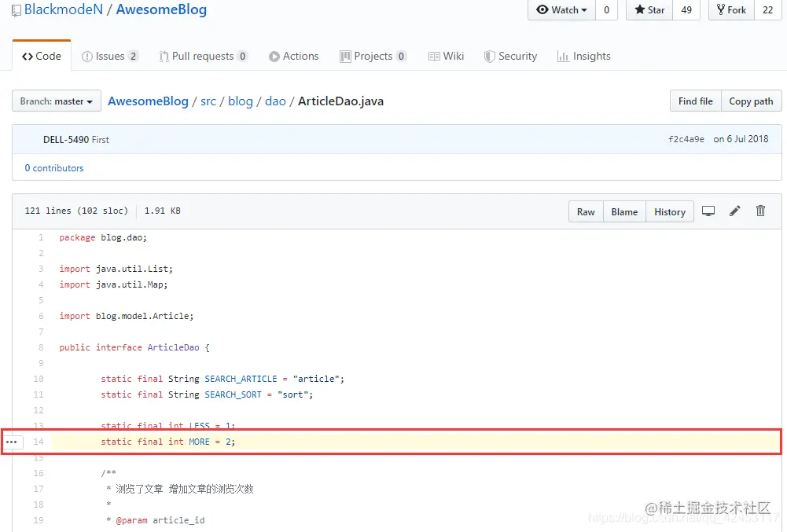Click ArticleDao interface name in code
The height and width of the screenshot is (532, 787).
[173, 347]
